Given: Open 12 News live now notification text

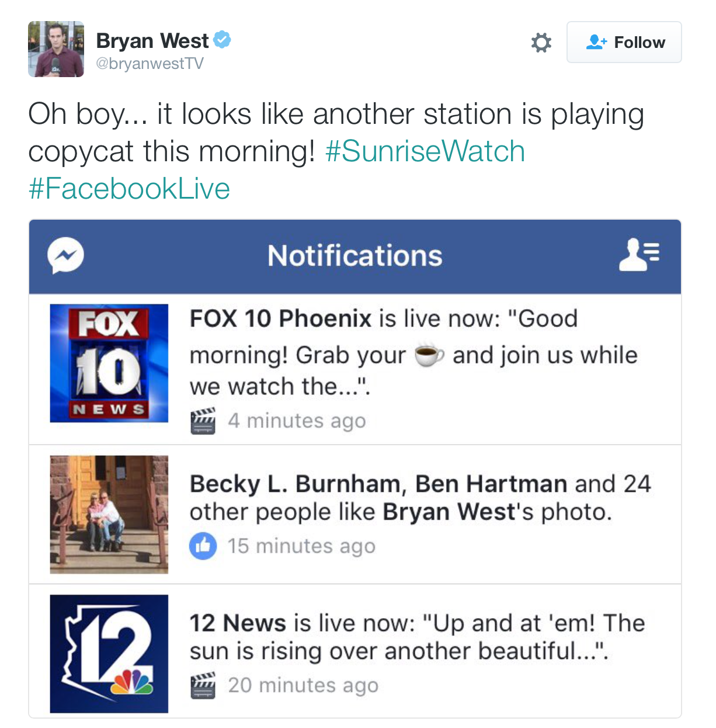Looking at the screenshot, I should point(417,637).
